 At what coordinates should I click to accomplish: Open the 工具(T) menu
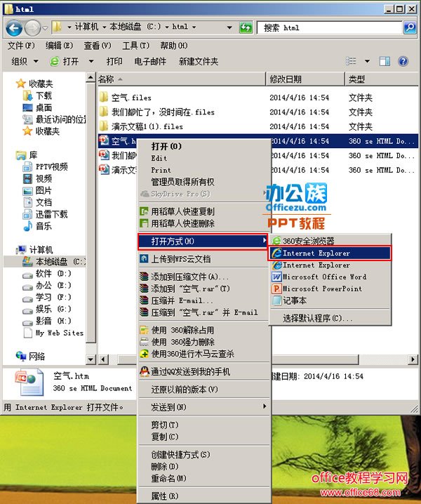[135, 46]
